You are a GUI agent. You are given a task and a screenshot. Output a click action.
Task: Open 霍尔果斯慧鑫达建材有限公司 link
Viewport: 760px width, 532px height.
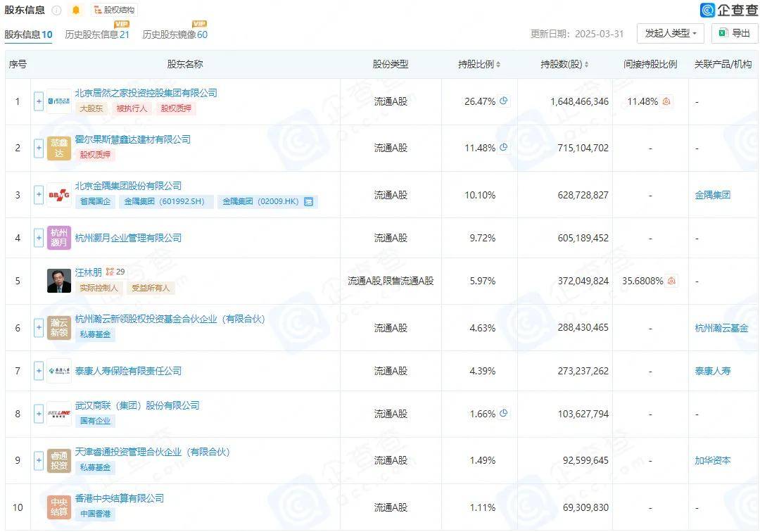point(133,139)
